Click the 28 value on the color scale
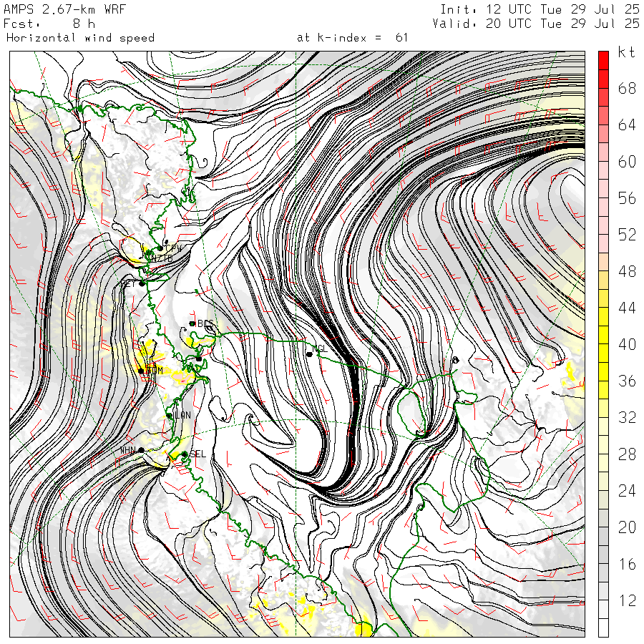644x644 pixels. point(627,454)
